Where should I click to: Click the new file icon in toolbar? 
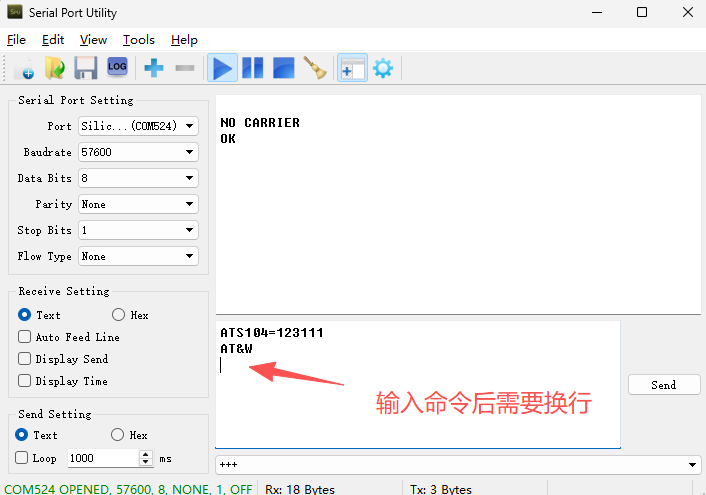24,68
